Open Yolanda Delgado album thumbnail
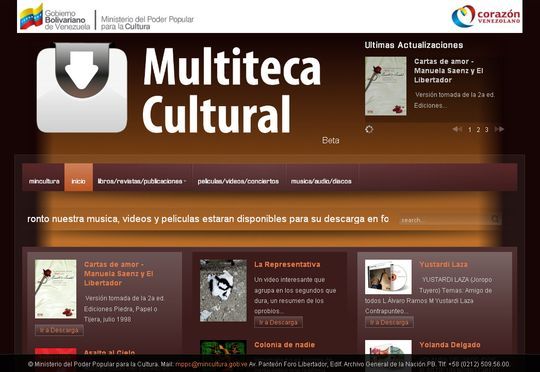This screenshot has width=540, height=372. [388, 347]
